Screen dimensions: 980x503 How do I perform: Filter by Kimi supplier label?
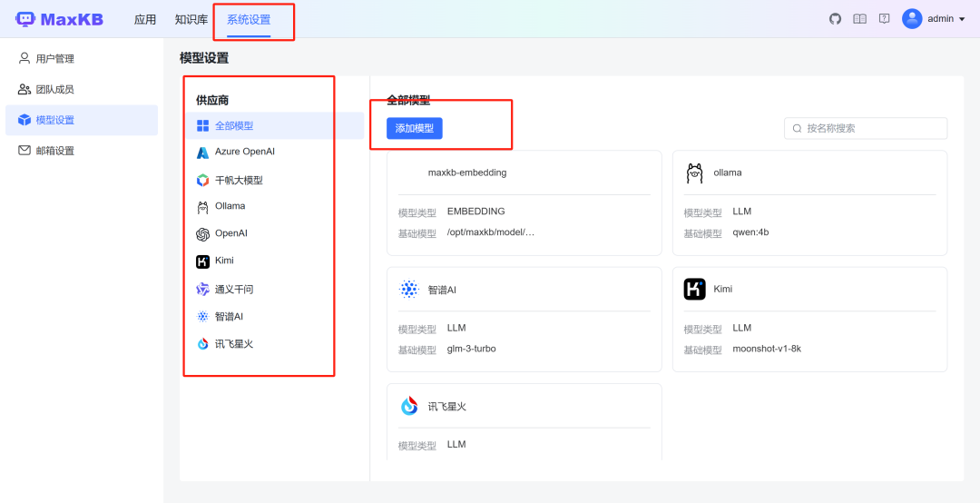click(x=224, y=261)
